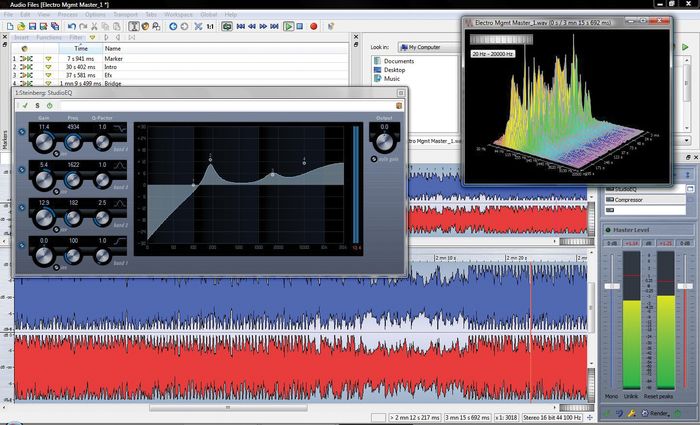The width and height of the screenshot is (700, 425).
Task: Open the Functions menu in markers panel
Action: (49, 38)
